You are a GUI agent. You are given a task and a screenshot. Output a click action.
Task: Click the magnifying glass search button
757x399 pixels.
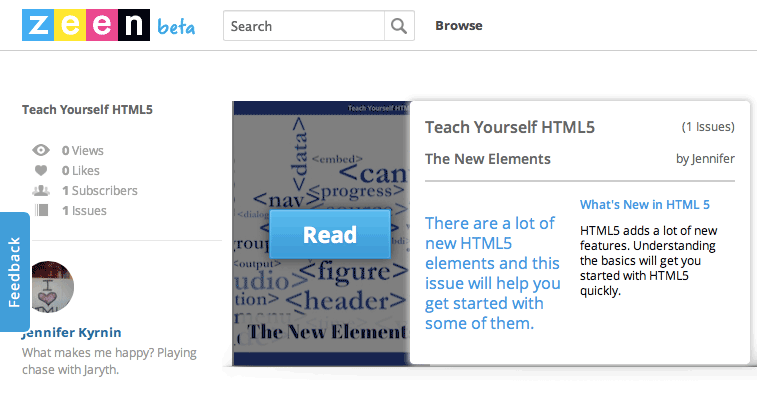pyautogui.click(x=399, y=26)
